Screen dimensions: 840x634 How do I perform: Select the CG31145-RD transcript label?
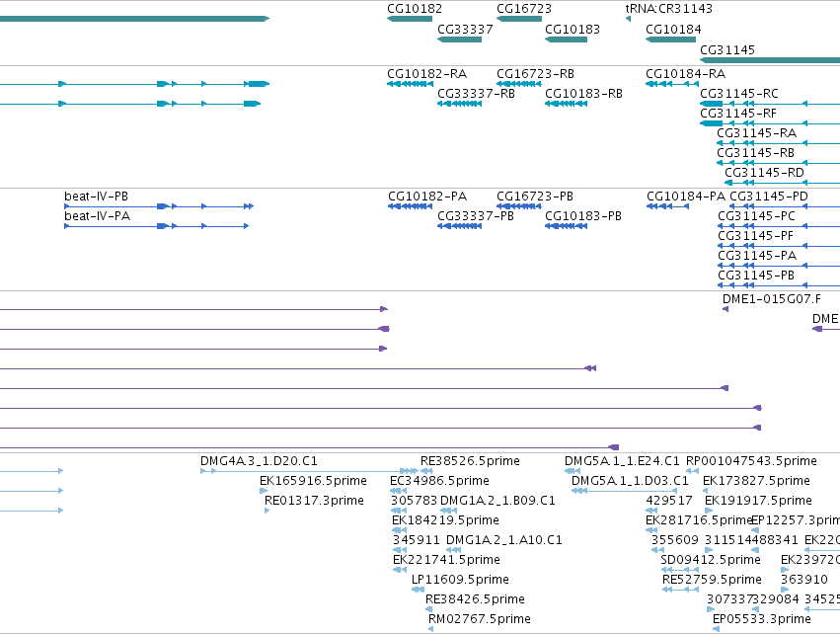coord(764,173)
